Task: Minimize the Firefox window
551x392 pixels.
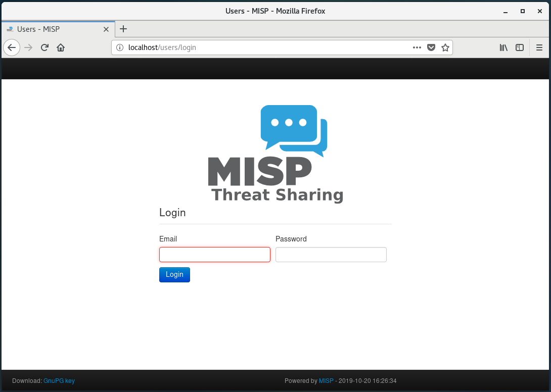Action: tap(506, 11)
